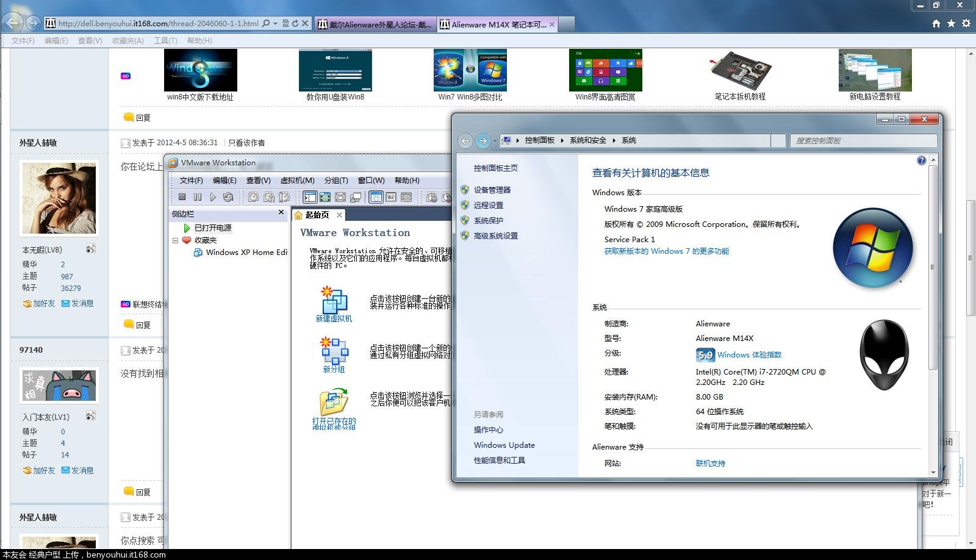The height and width of the screenshot is (560, 976).
Task: Click VMware take snapshot toolbar icon
Action: (253, 197)
